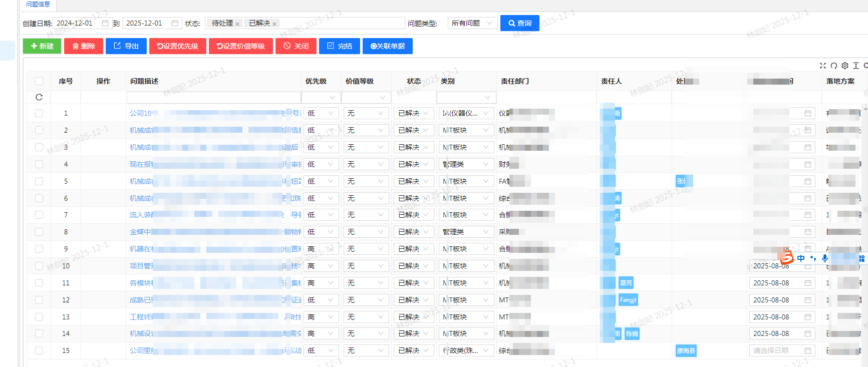Check the checkbox for row 10
The image size is (868, 367).
39,266
